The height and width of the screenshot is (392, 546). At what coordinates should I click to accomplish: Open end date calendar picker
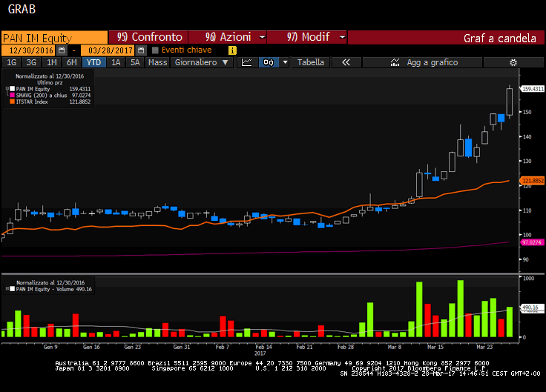pos(138,50)
